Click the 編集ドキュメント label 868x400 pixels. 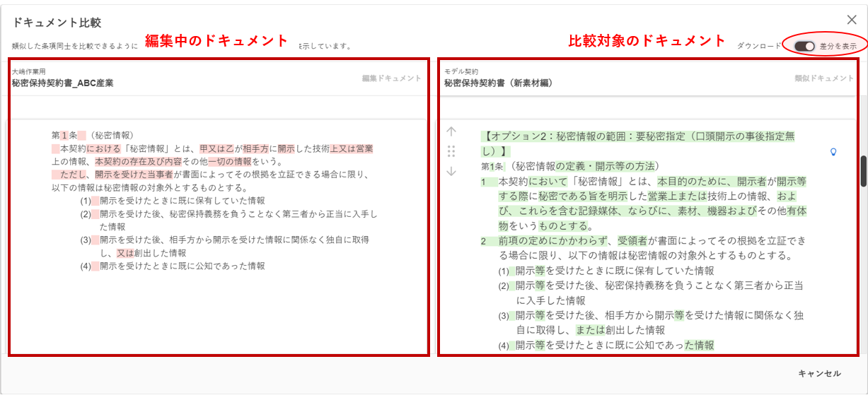pos(391,78)
